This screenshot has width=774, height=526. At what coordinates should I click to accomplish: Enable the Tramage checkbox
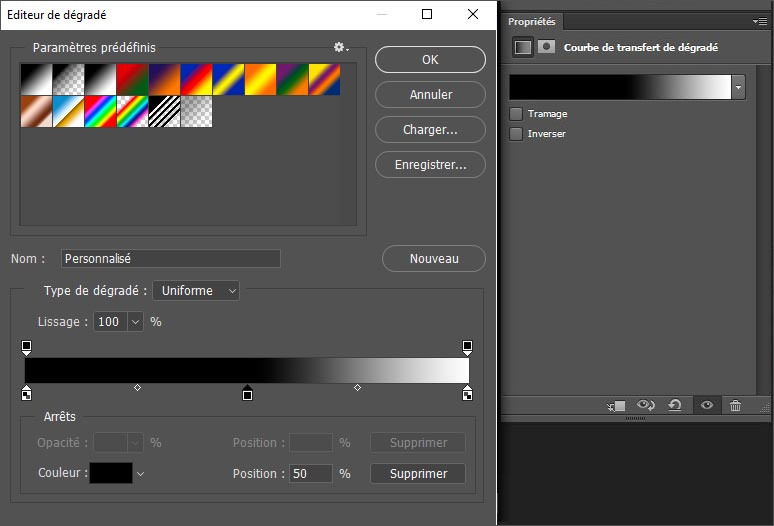point(516,114)
